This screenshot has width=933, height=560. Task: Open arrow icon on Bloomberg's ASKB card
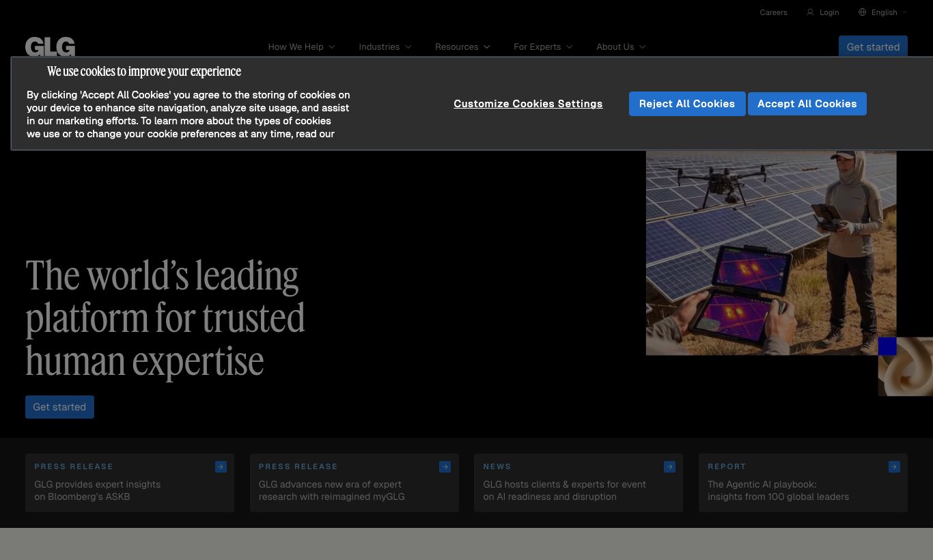[x=221, y=467]
